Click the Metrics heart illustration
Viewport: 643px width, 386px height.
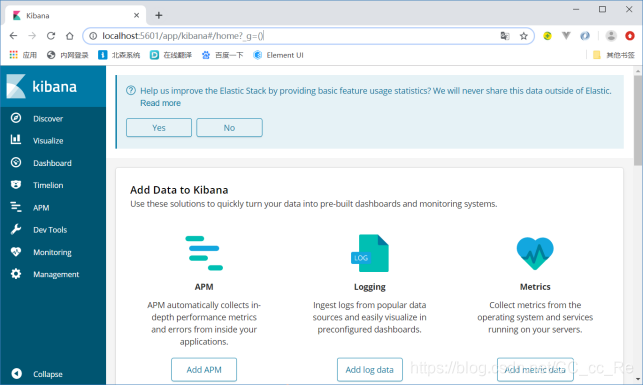tap(535, 254)
